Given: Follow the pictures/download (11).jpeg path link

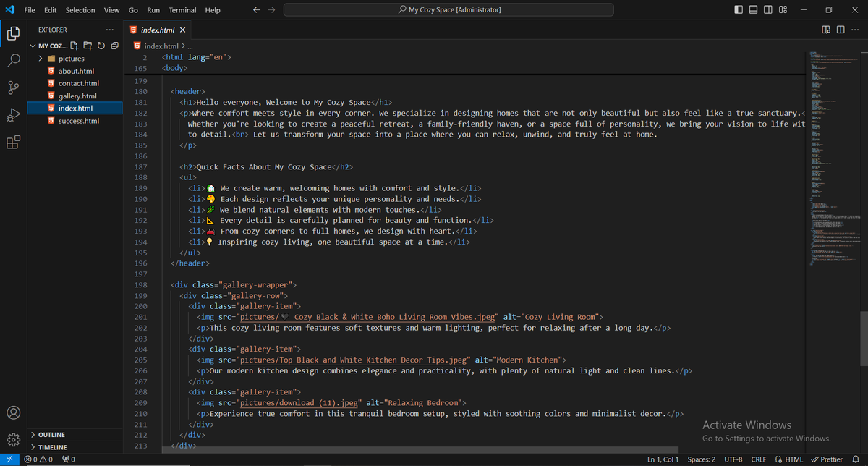Looking at the screenshot, I should [299, 402].
